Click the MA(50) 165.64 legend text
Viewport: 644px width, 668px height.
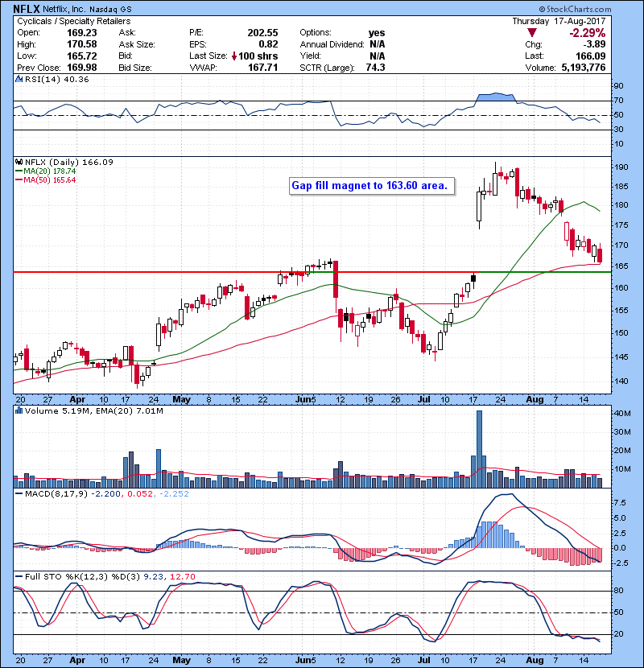click(x=50, y=180)
